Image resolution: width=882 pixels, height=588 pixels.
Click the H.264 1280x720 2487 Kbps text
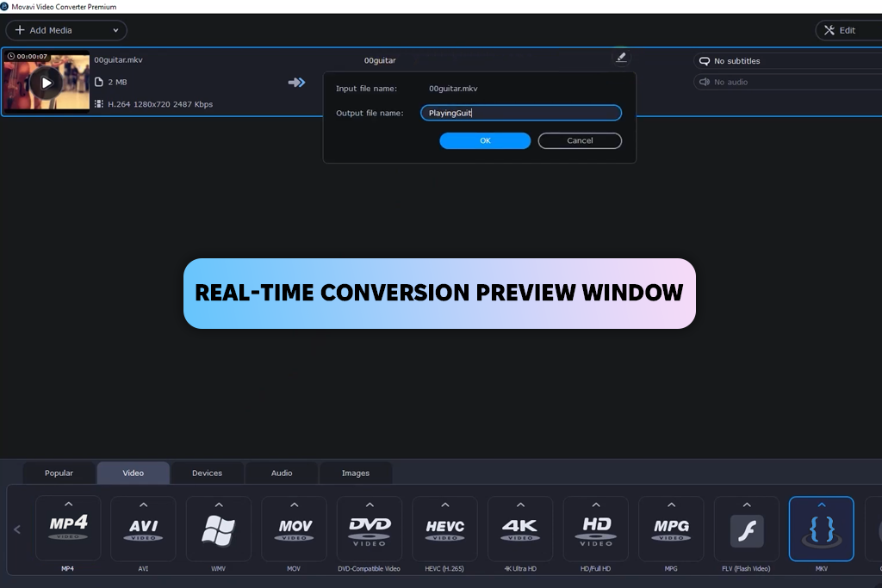pos(160,104)
